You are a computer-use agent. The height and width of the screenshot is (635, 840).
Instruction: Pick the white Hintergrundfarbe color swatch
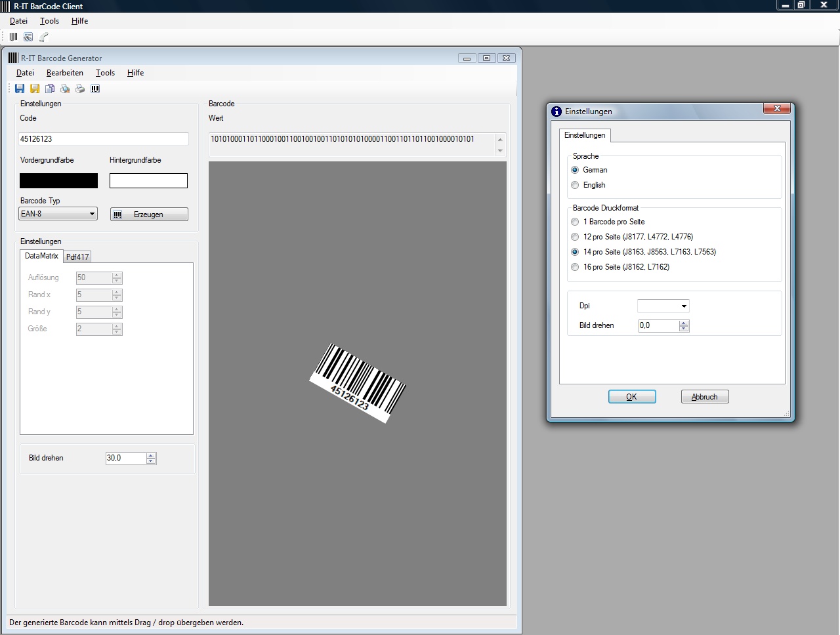pyautogui.click(x=148, y=180)
